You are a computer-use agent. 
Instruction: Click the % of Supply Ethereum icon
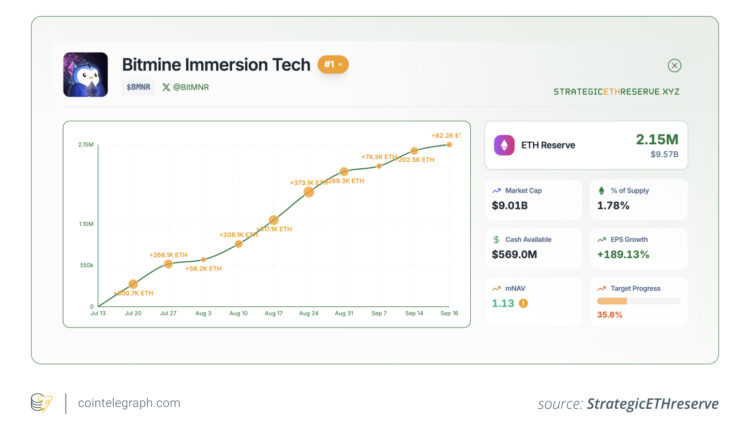point(601,190)
